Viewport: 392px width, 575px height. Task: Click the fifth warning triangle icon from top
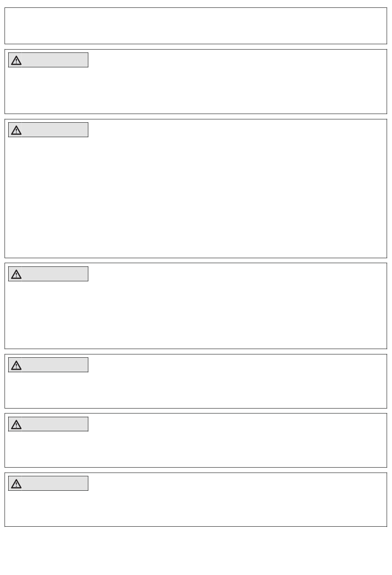coord(16,424)
